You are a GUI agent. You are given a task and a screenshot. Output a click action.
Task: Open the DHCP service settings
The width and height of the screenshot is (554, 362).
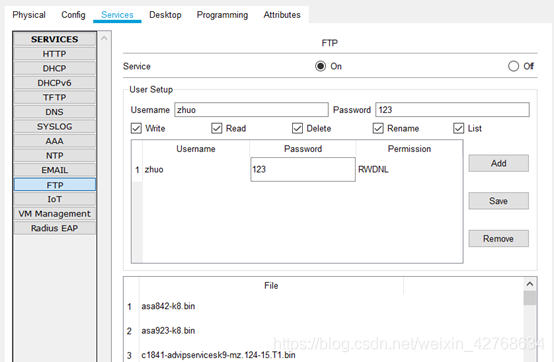(x=55, y=68)
